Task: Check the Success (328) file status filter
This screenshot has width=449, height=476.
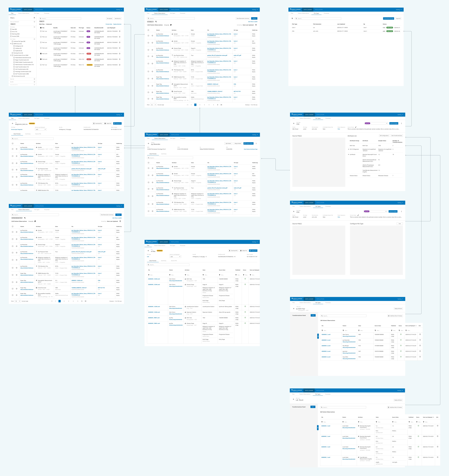Action: 11,36
